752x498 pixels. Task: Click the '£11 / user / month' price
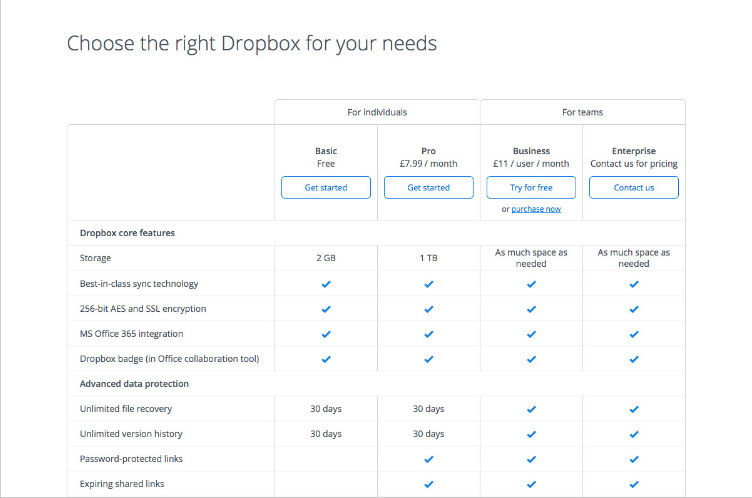(x=531, y=164)
